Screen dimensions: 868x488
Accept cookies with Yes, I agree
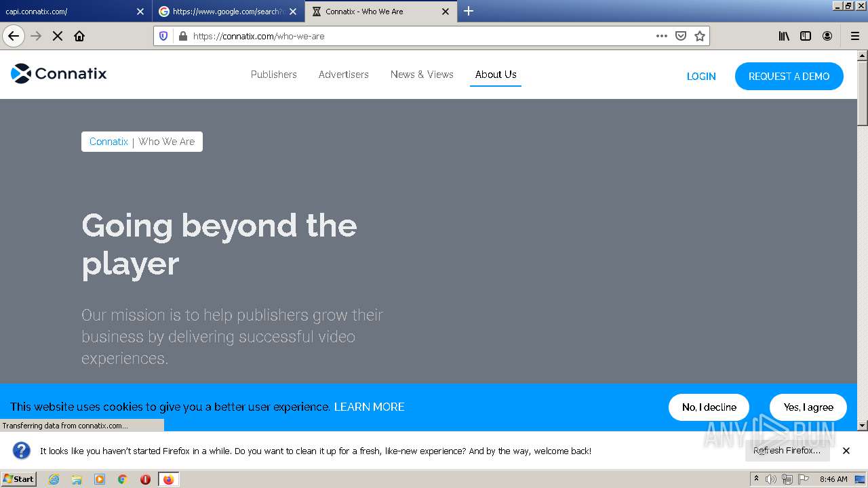[808, 407]
